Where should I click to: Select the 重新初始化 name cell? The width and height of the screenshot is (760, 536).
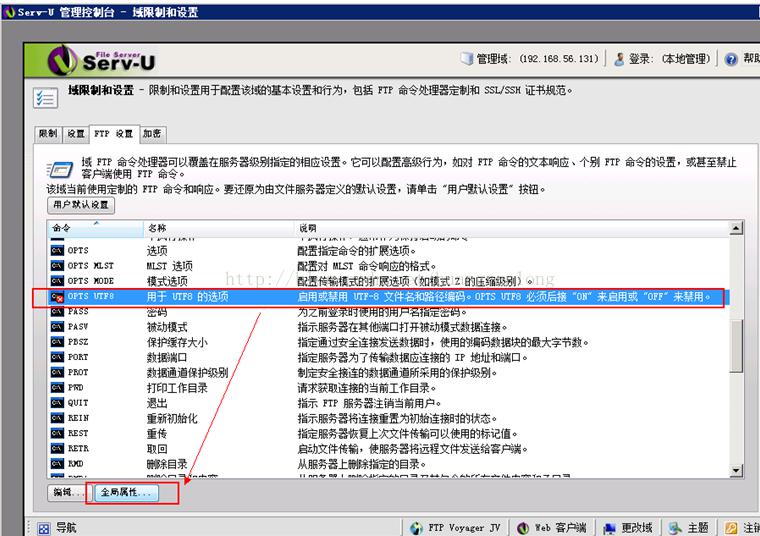173,419
